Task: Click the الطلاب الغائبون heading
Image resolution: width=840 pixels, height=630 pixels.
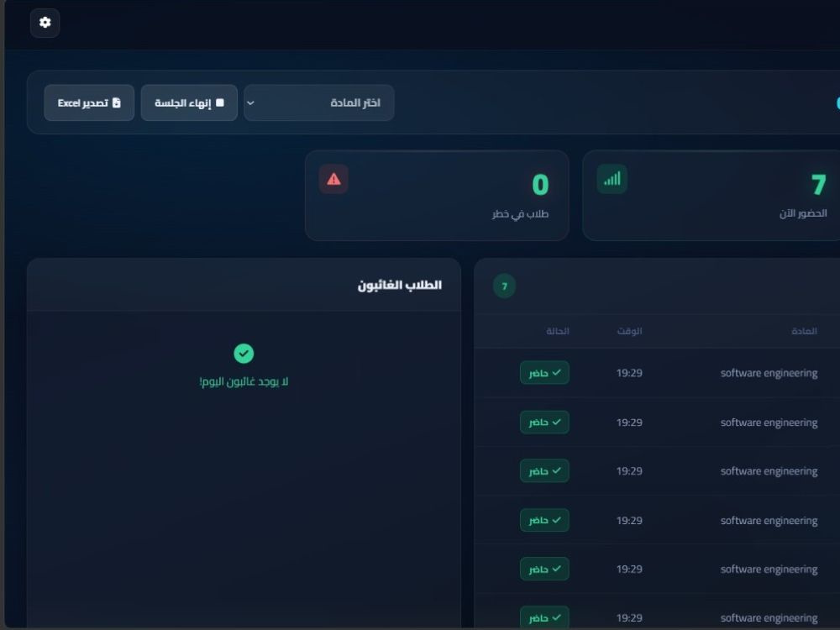Action: pyautogui.click(x=400, y=285)
